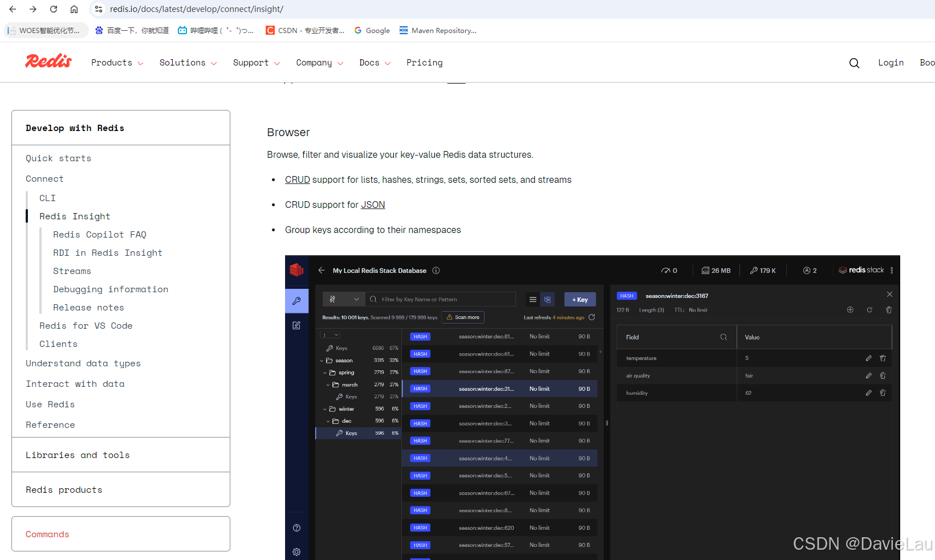Open the Maven Repository bookmark
Image resolution: width=935 pixels, height=560 pixels.
pos(438,31)
